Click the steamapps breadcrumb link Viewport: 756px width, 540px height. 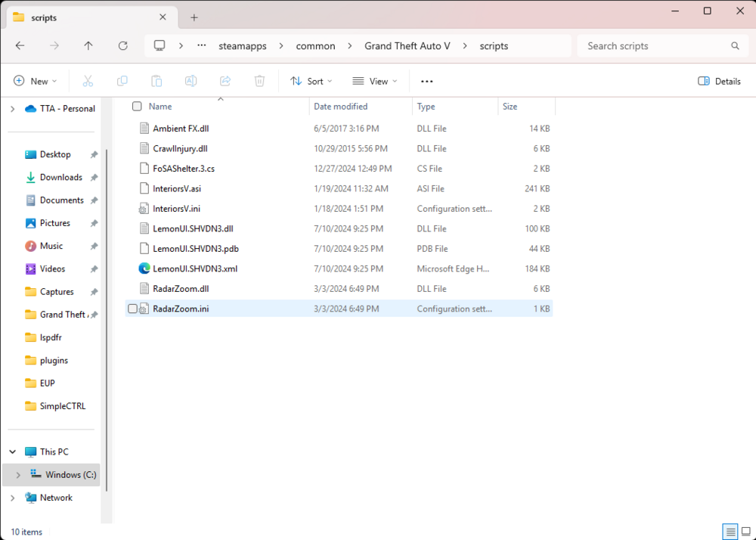(242, 45)
